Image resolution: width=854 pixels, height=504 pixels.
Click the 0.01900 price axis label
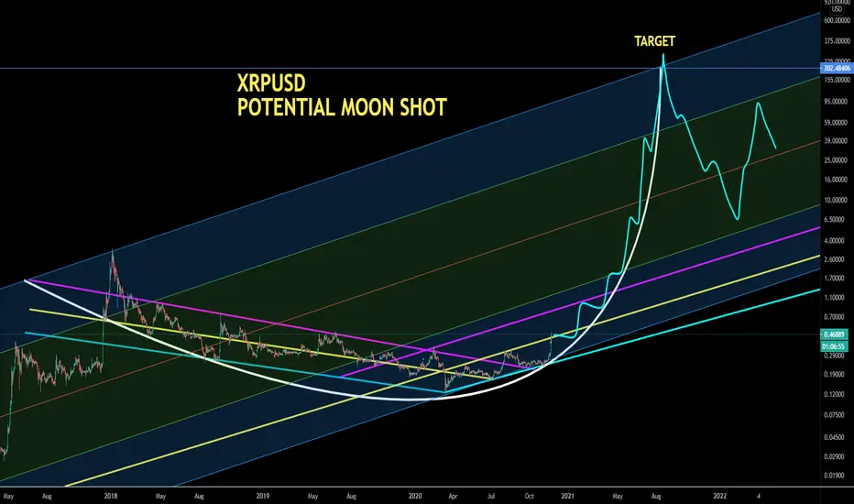(x=837, y=476)
